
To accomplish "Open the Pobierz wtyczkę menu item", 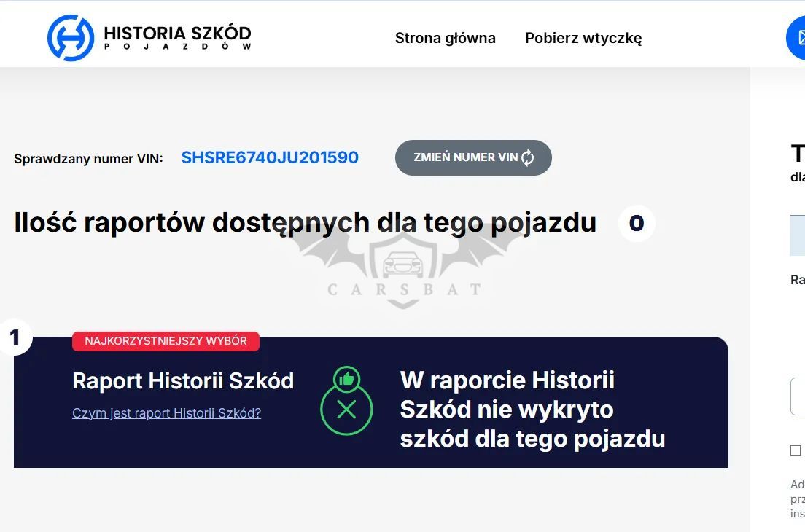I will click(x=583, y=38).
